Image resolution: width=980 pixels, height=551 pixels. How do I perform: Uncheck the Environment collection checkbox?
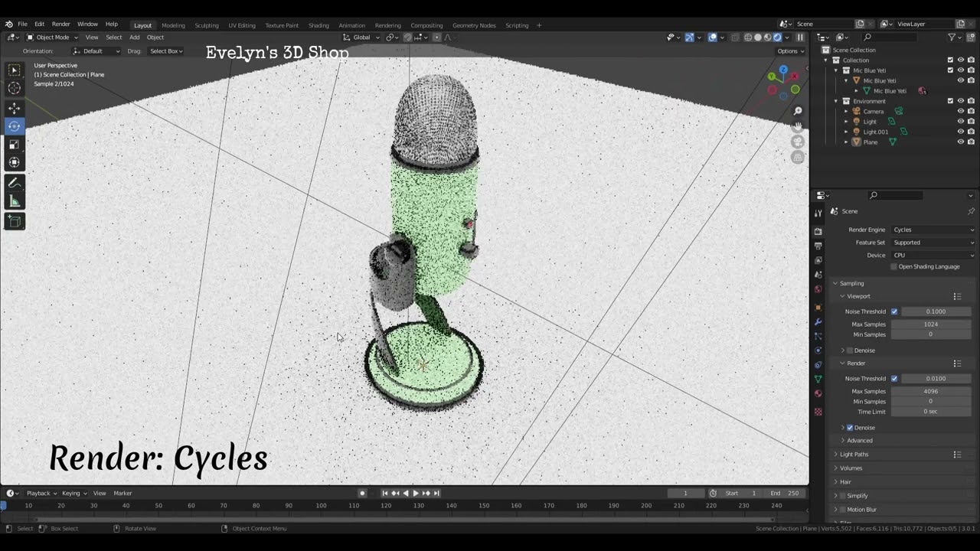tap(951, 101)
